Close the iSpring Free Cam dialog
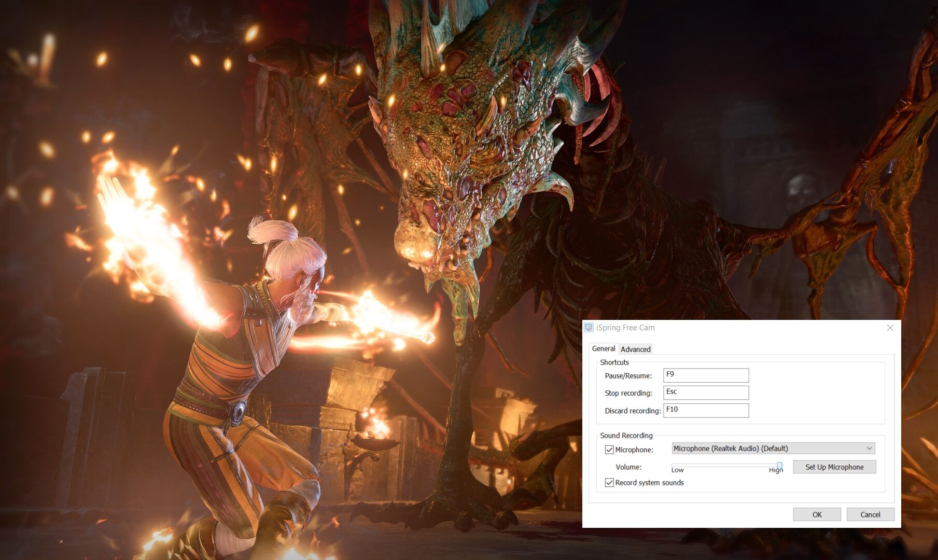The height and width of the screenshot is (560, 938). click(x=890, y=328)
